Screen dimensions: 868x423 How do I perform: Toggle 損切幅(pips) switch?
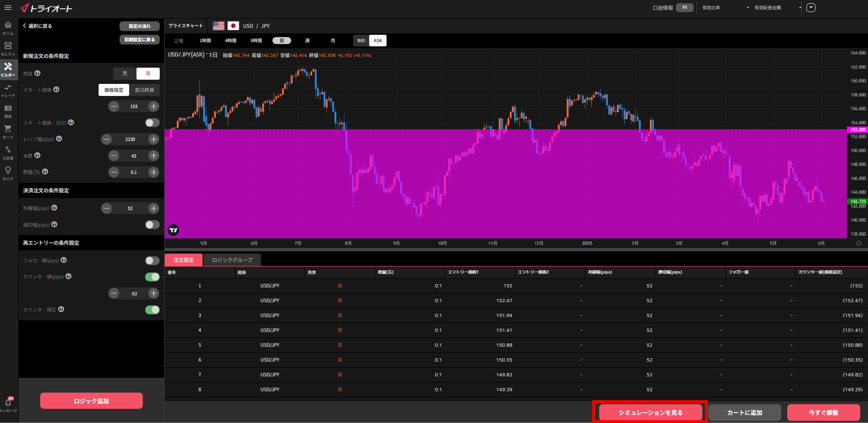pyautogui.click(x=152, y=225)
